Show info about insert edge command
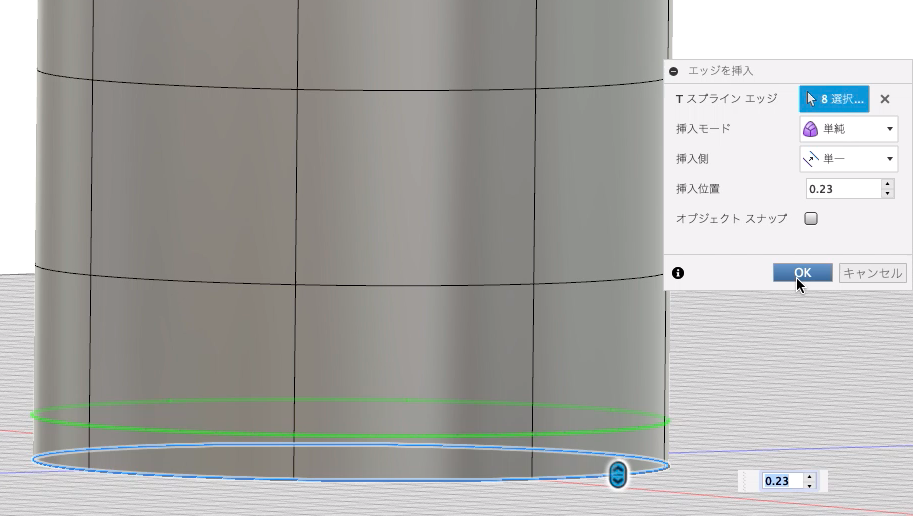Screen dimensions: 913x516 (x=678, y=273)
